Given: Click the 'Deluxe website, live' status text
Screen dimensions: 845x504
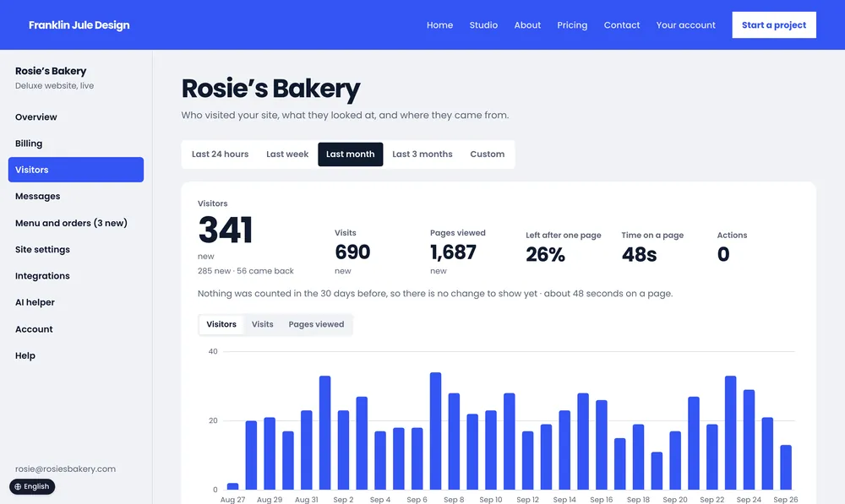Looking at the screenshot, I should [54, 85].
